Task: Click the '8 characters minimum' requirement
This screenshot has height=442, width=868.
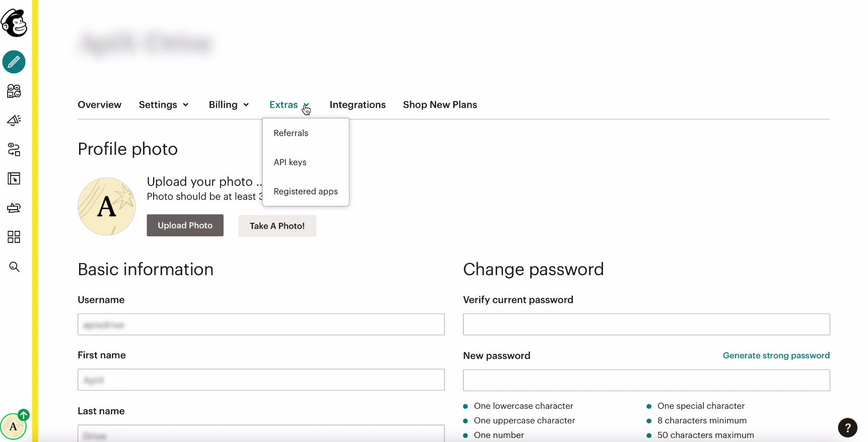Action: (x=702, y=421)
